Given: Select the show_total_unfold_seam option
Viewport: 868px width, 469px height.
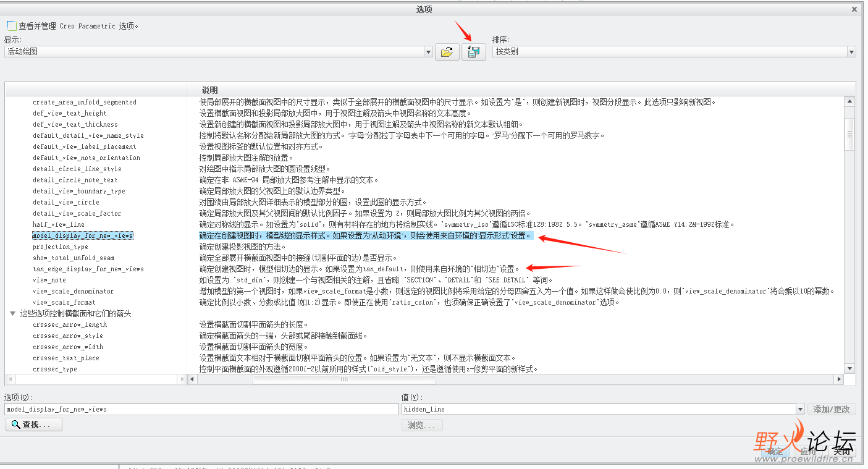Looking at the screenshot, I should click(x=74, y=258).
